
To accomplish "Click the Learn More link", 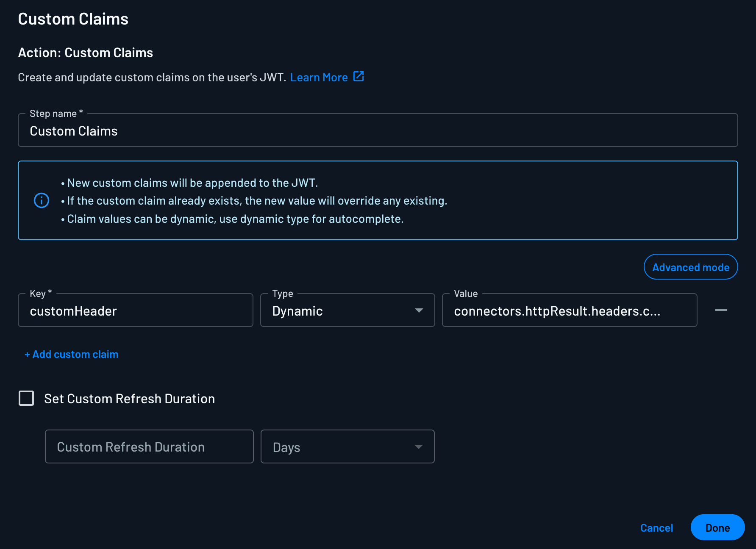I will click(319, 77).
